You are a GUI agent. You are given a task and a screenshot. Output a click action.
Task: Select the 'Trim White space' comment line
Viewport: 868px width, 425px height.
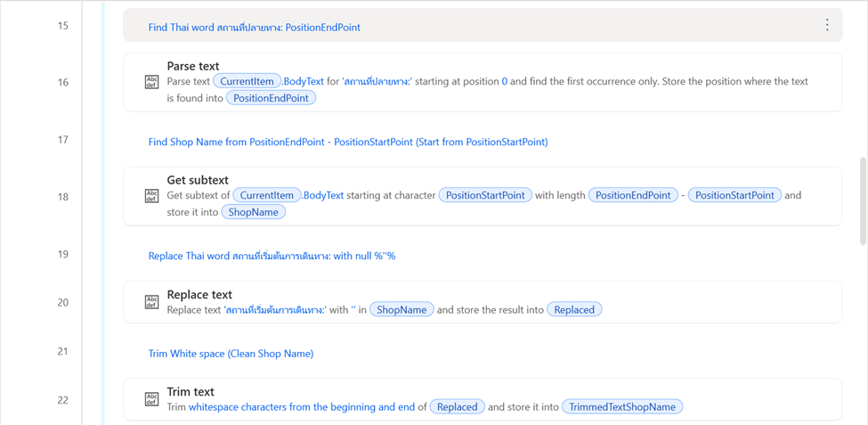click(231, 354)
